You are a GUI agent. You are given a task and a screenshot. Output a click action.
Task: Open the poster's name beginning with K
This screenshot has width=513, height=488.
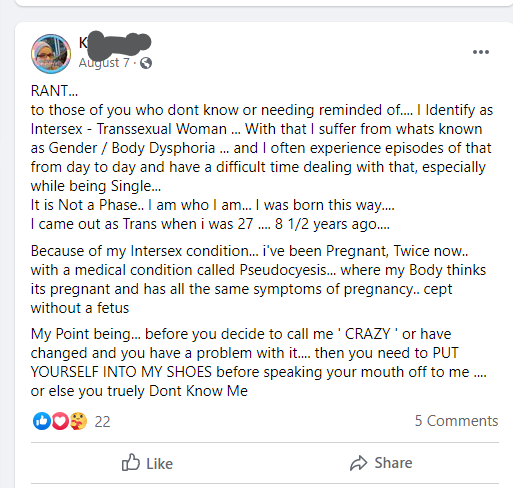114,43
